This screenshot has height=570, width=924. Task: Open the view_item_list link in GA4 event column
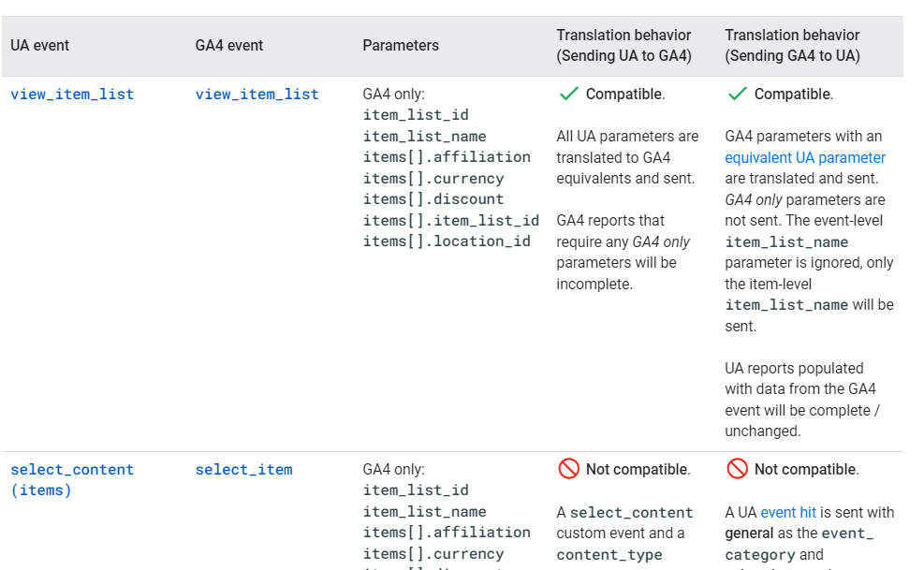257,95
